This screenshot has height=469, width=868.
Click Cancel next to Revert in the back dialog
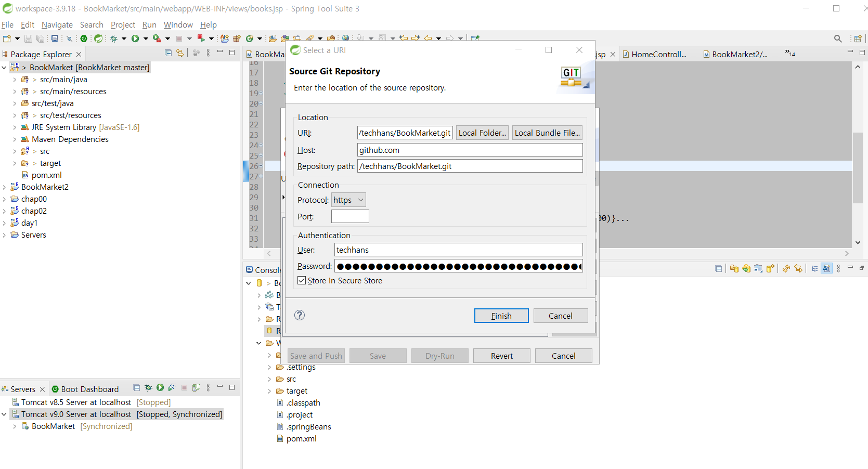[564, 356]
